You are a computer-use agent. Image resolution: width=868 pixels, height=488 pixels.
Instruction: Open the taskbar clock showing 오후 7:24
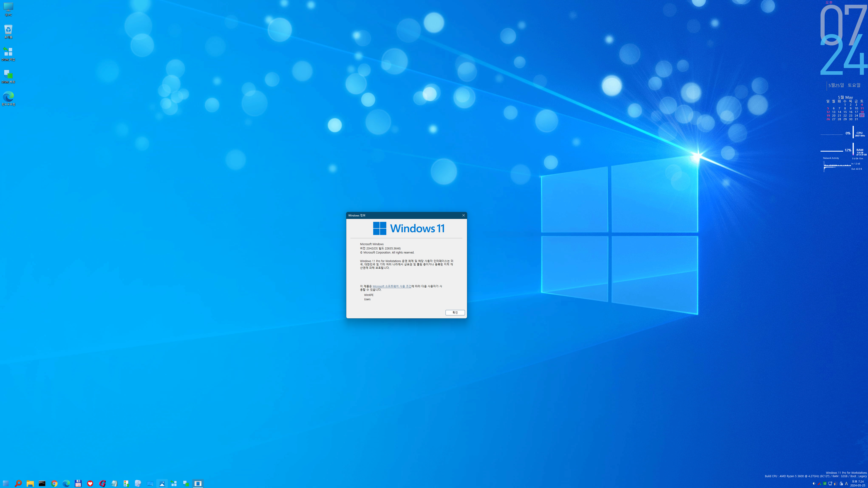pos(858,484)
